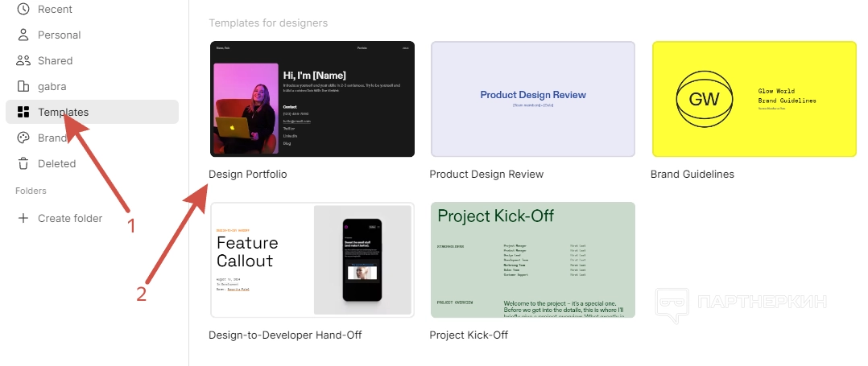Click the Recent clock icon

coord(23,9)
